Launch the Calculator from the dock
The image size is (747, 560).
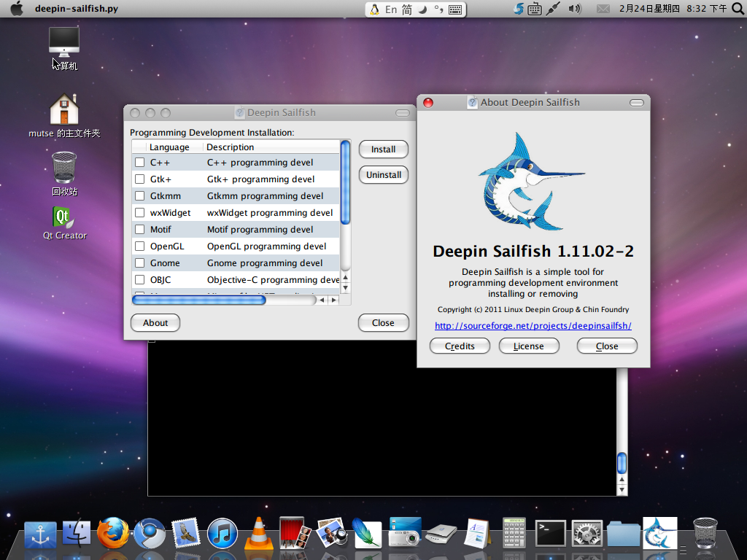click(x=514, y=533)
